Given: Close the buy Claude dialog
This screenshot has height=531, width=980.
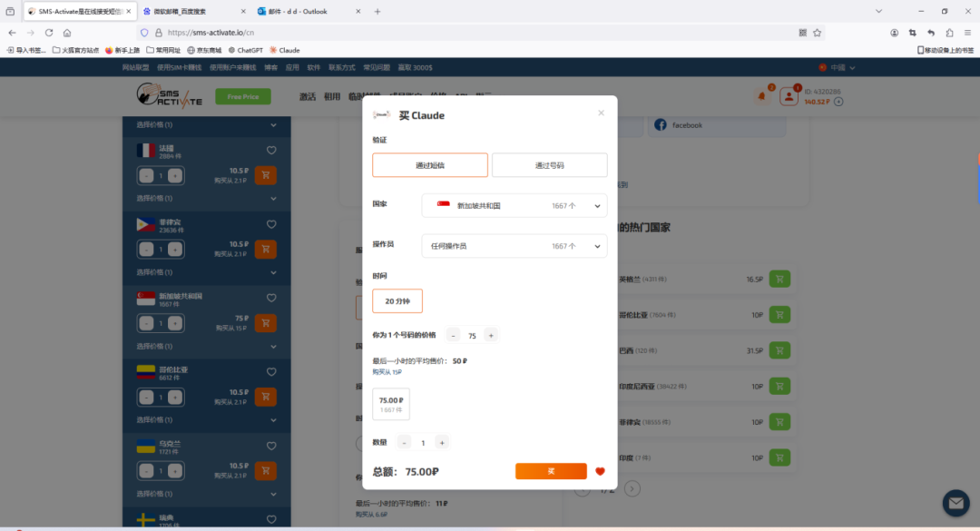Looking at the screenshot, I should [x=601, y=113].
